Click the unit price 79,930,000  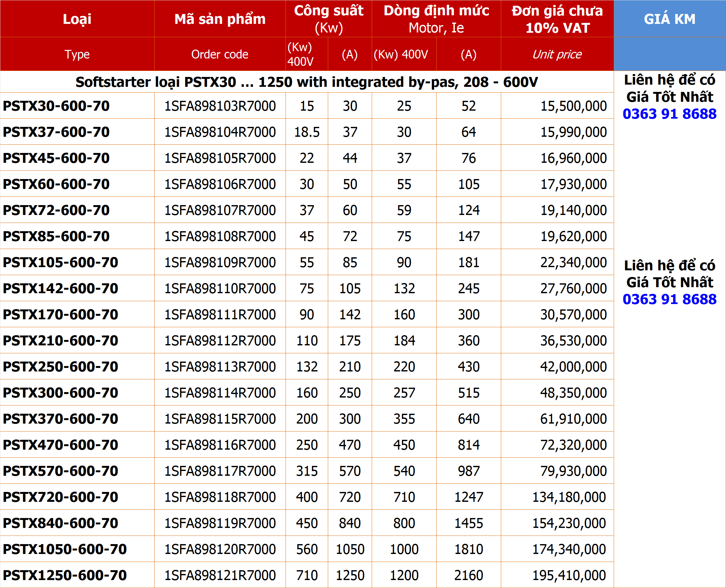[573, 472]
